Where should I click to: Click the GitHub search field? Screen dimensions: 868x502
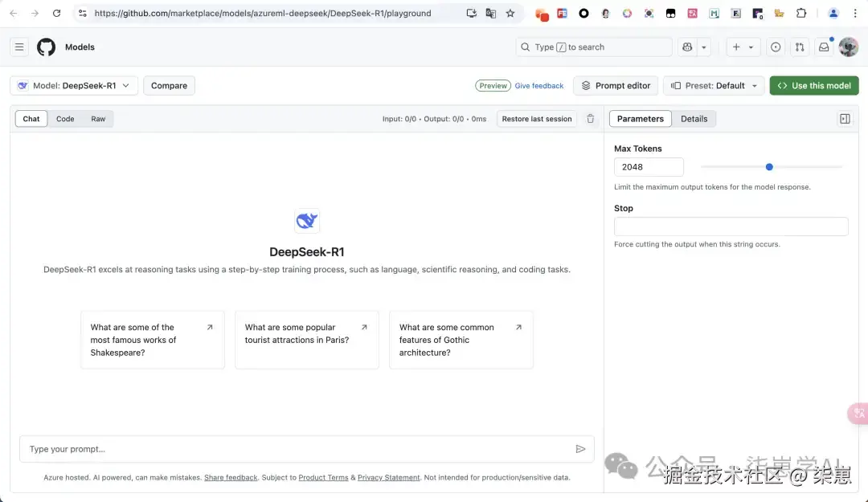(x=594, y=47)
